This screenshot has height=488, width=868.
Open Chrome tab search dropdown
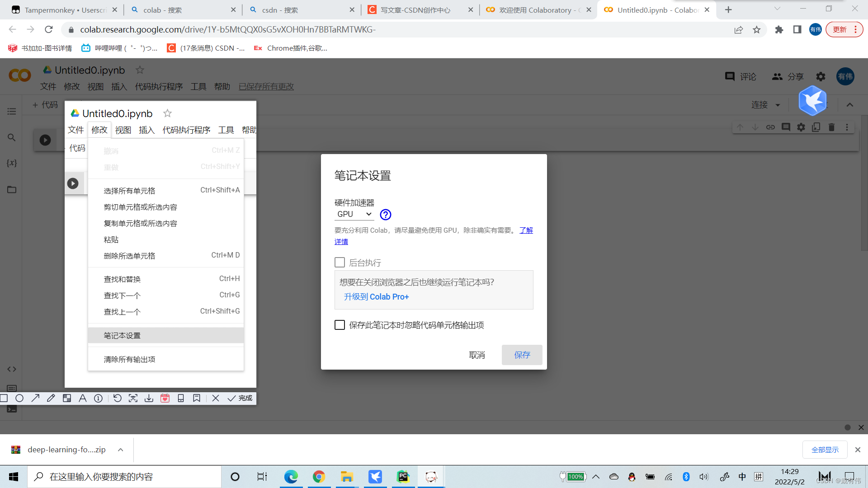coord(777,9)
